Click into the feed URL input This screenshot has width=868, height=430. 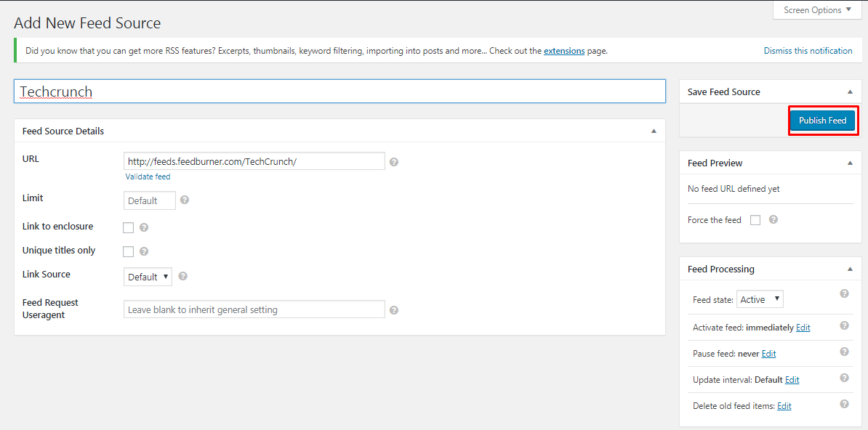tap(254, 161)
